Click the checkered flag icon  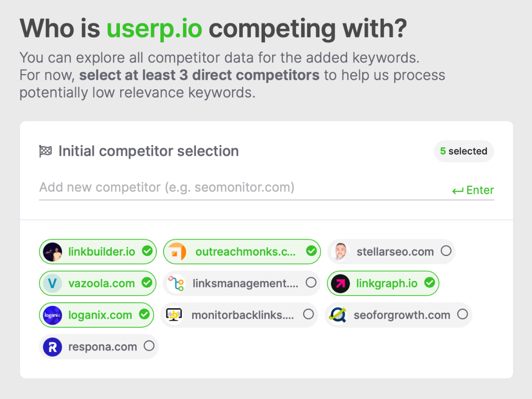coord(45,151)
